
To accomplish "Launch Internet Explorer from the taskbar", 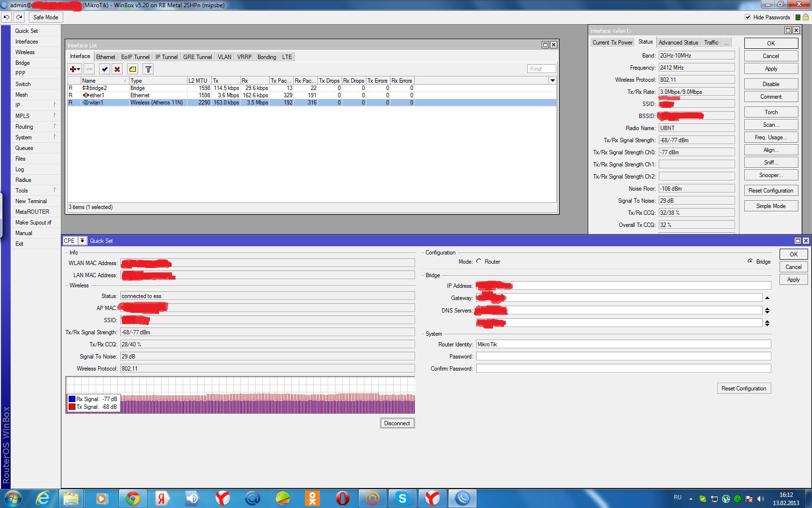I will click(43, 498).
